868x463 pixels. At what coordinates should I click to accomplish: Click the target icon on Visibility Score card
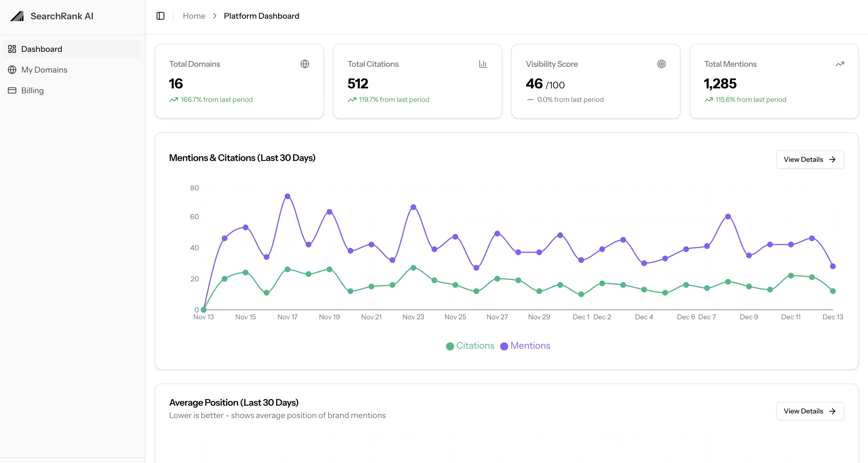pos(661,64)
